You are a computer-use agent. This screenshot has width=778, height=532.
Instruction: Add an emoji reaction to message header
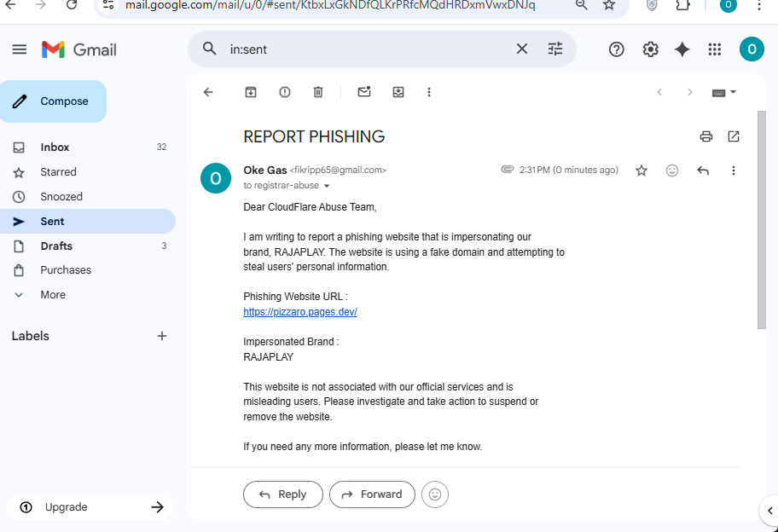672,171
